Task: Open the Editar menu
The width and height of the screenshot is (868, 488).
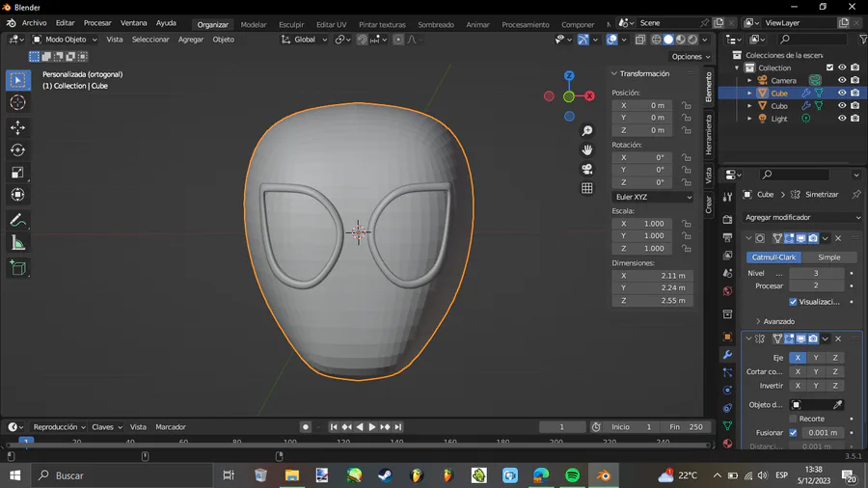Action: tap(65, 23)
